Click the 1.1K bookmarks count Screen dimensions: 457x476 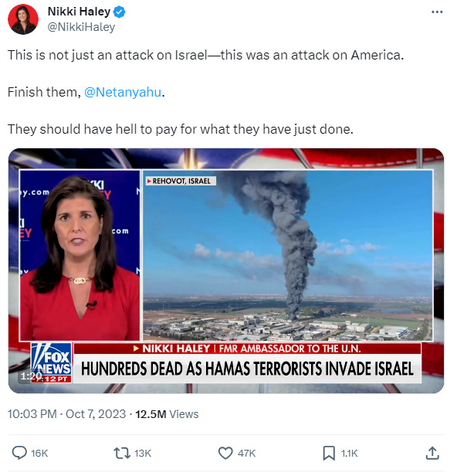point(350,454)
